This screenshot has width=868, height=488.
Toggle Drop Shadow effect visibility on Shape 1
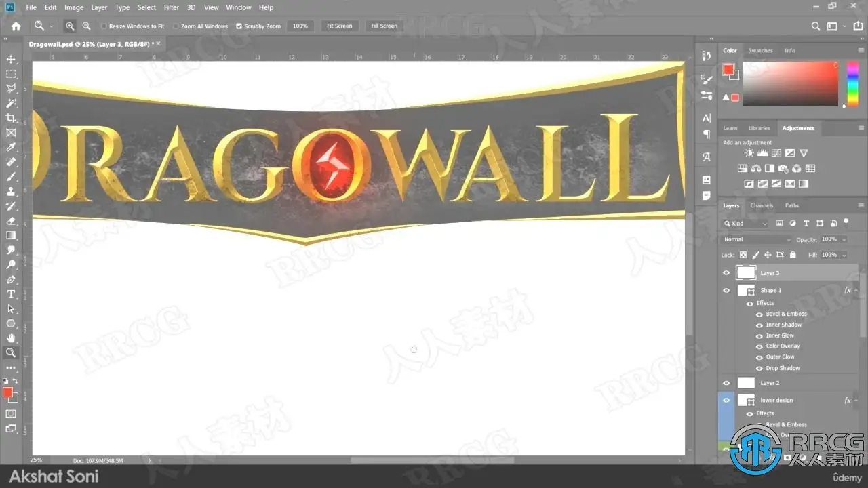759,368
